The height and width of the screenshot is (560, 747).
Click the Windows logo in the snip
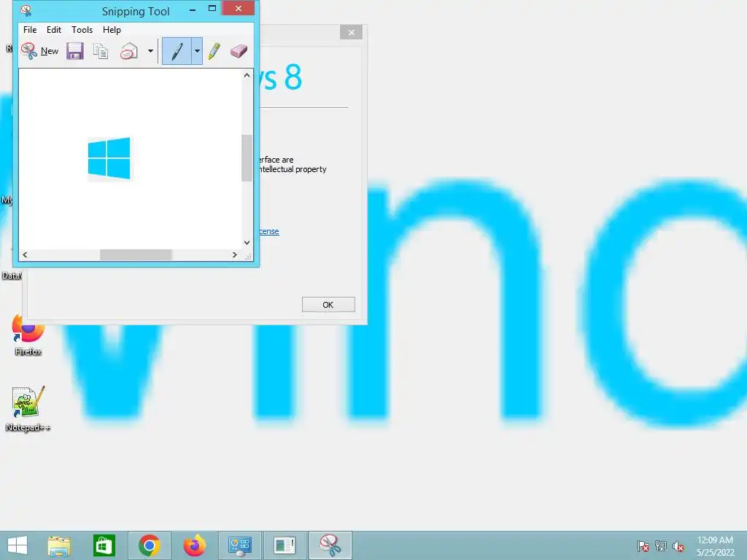[x=109, y=158]
